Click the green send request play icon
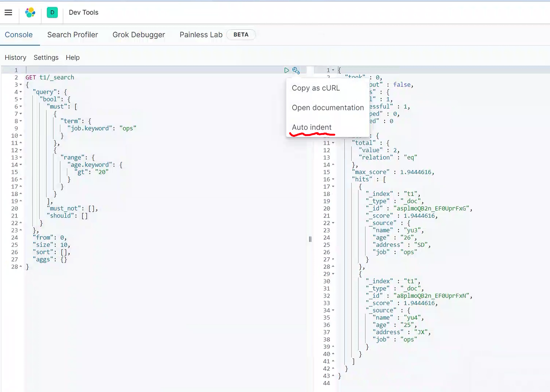 point(287,71)
